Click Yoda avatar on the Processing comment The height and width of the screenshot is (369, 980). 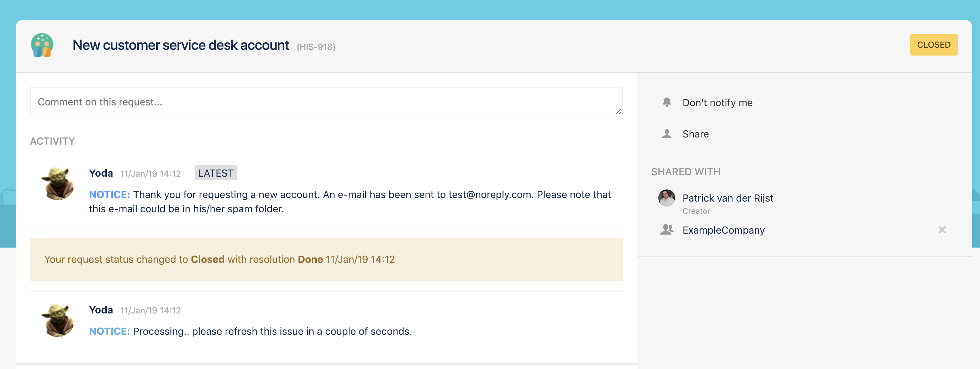57,320
